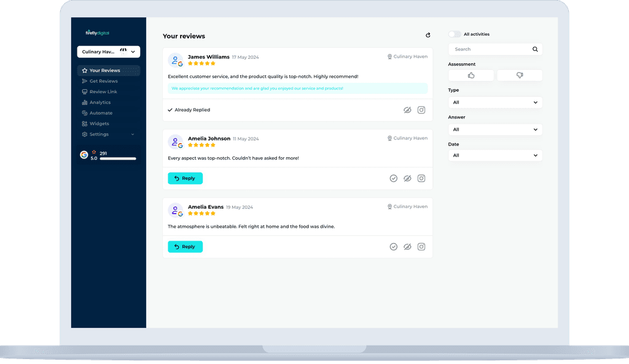Open the Type filter dropdown
This screenshot has height=364, width=629.
[x=495, y=102]
